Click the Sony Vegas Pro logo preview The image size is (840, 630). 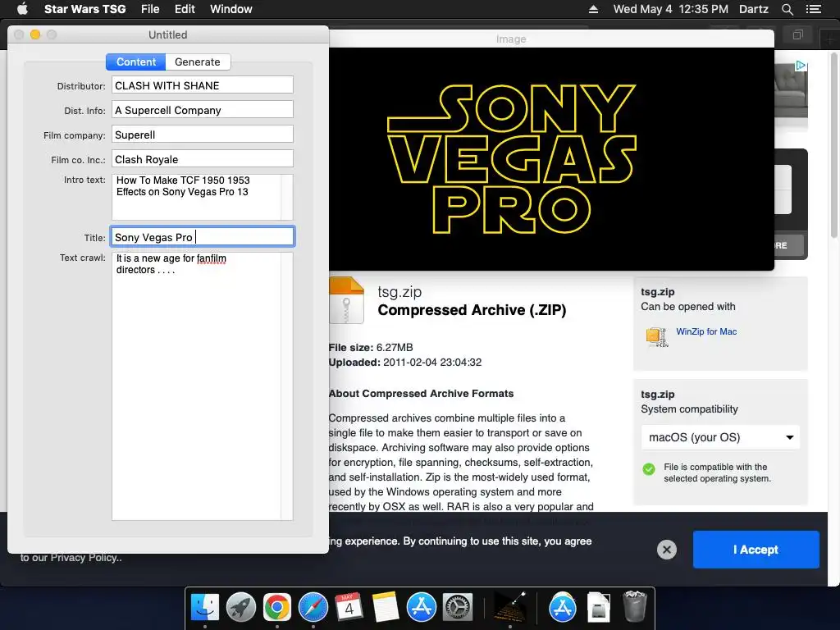pos(512,159)
